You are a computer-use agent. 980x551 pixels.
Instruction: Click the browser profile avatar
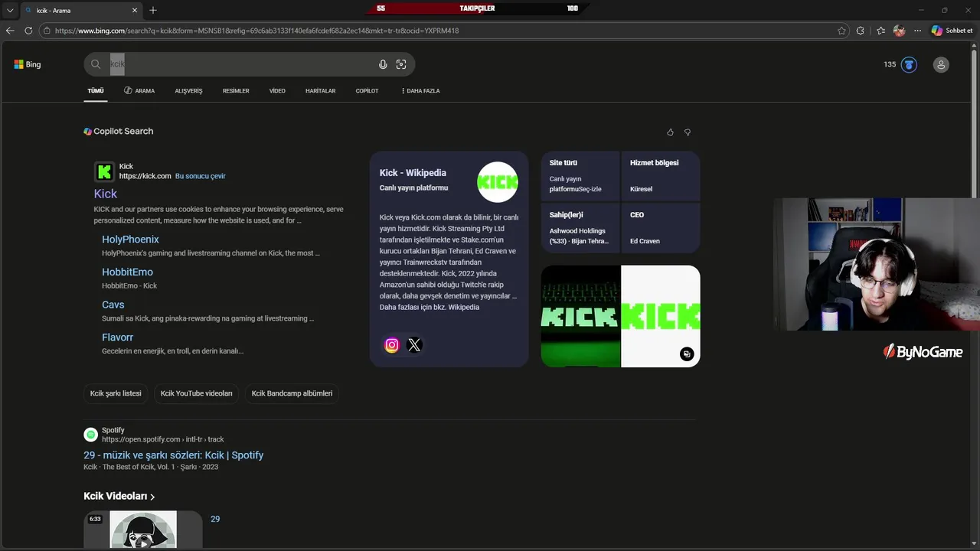click(x=899, y=31)
